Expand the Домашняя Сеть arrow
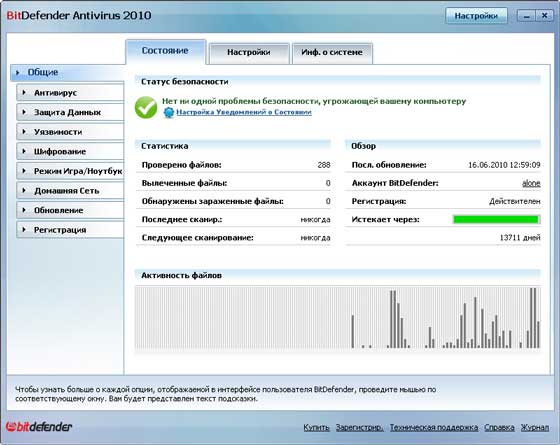 point(24,191)
